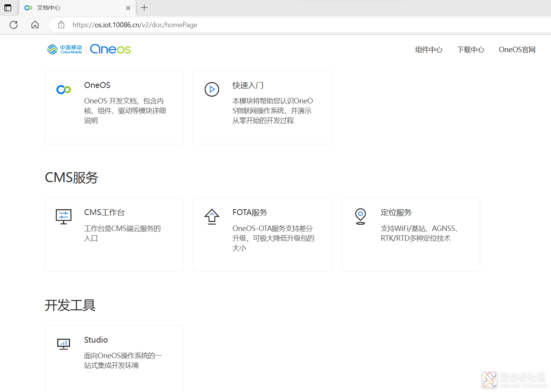
Task: Click OneOS 开发文档 description text
Action: click(125, 111)
